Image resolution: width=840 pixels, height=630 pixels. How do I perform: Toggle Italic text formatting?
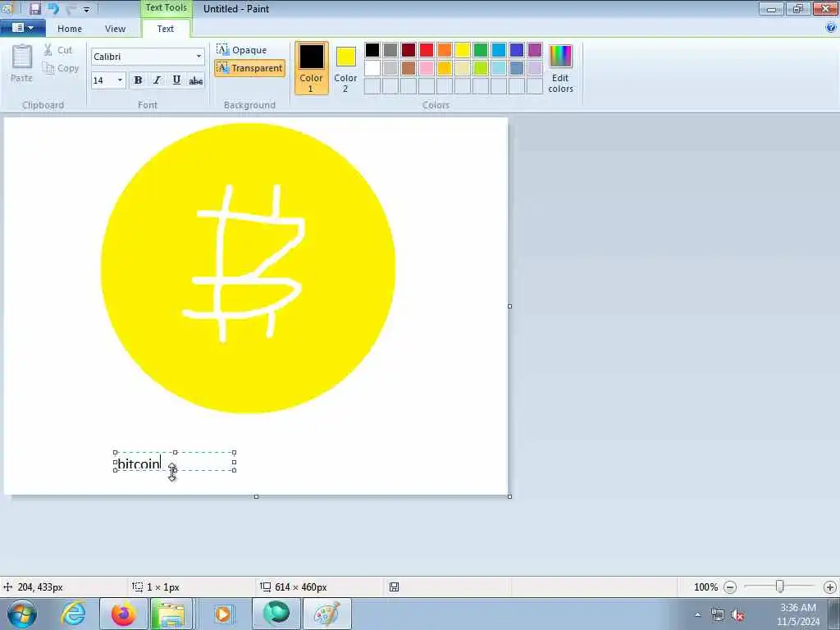point(157,80)
